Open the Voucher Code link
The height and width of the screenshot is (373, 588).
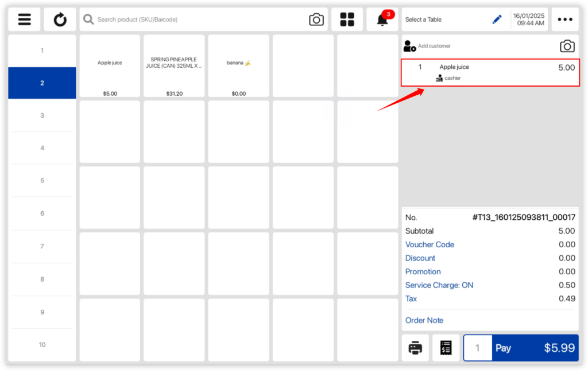430,245
